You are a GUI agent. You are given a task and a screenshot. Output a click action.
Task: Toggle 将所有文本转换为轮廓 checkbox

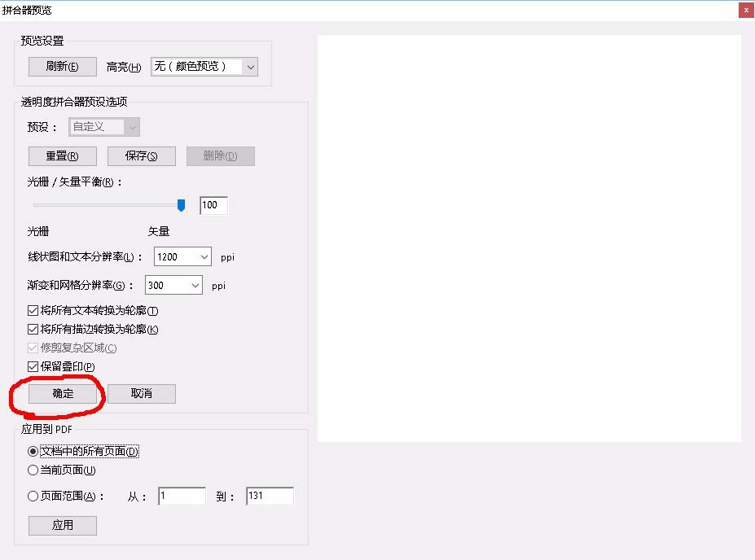point(33,311)
